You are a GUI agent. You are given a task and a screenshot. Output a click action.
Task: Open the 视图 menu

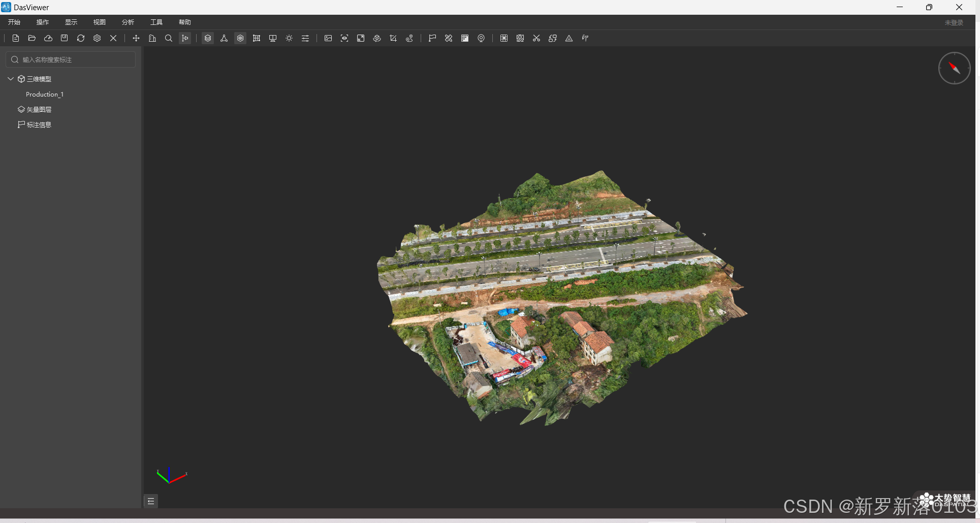point(99,22)
